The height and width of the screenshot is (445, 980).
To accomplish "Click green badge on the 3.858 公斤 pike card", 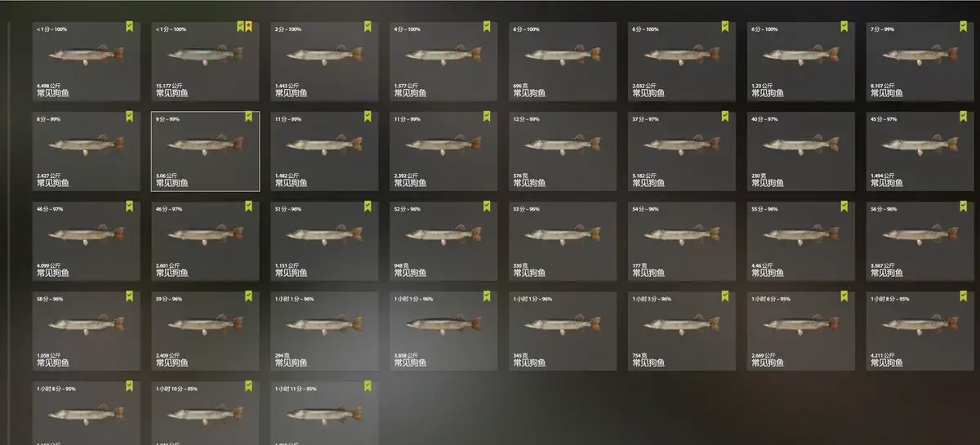I will [x=487, y=296].
